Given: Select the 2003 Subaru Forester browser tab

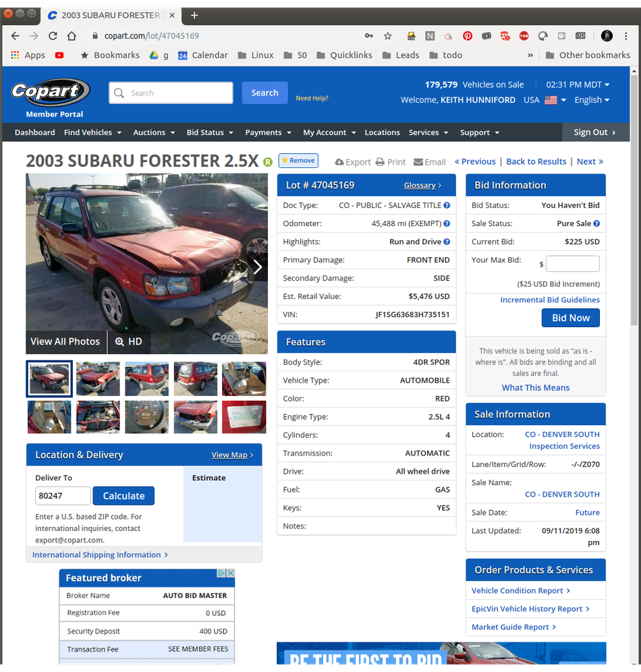Looking at the screenshot, I should pos(111,16).
